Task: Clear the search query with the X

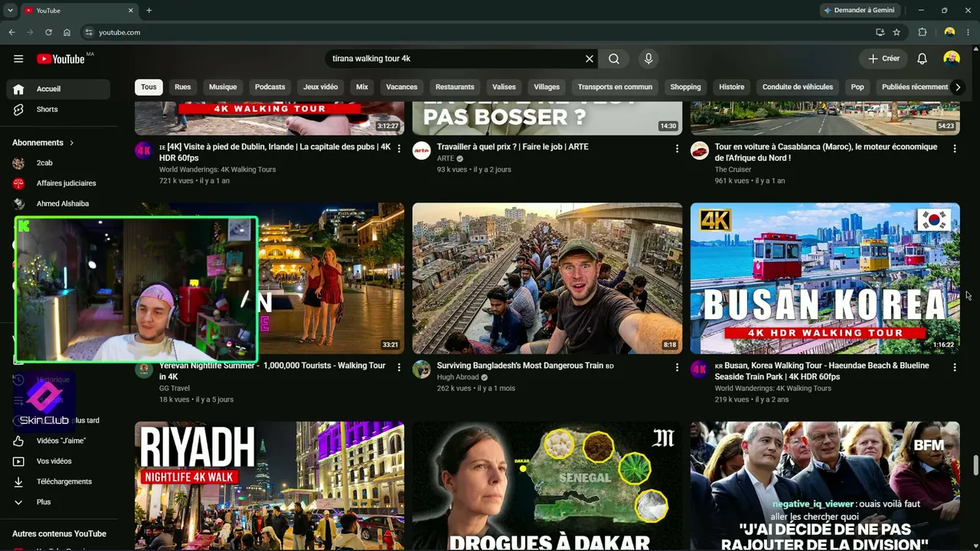Action: (590, 59)
